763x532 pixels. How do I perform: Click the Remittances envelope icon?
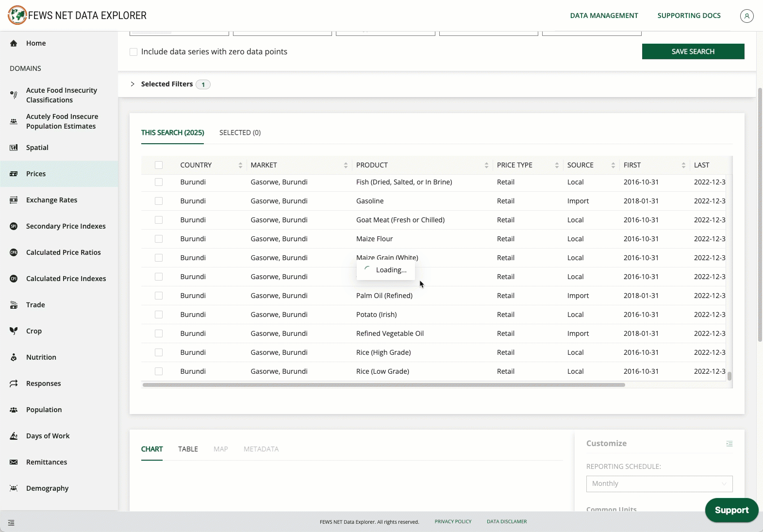click(14, 462)
